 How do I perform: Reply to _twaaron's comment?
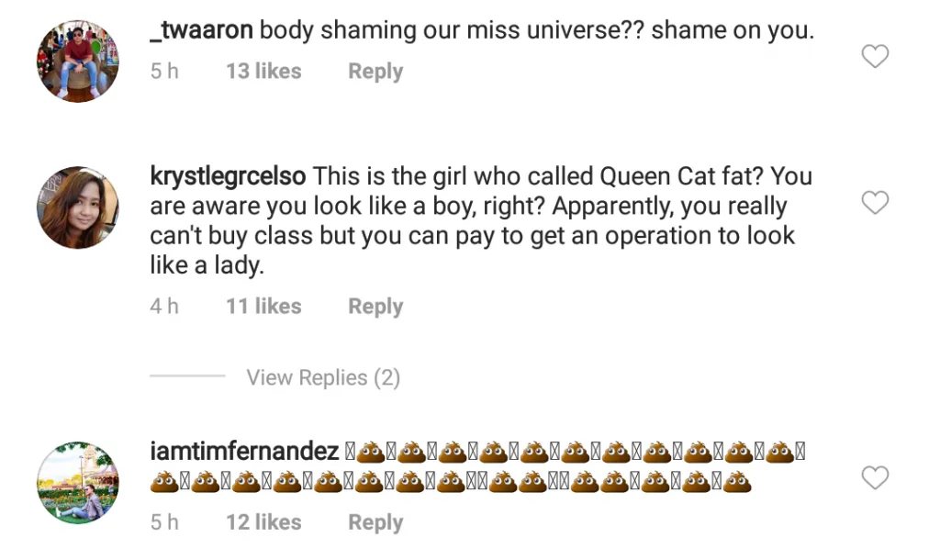coord(375,72)
